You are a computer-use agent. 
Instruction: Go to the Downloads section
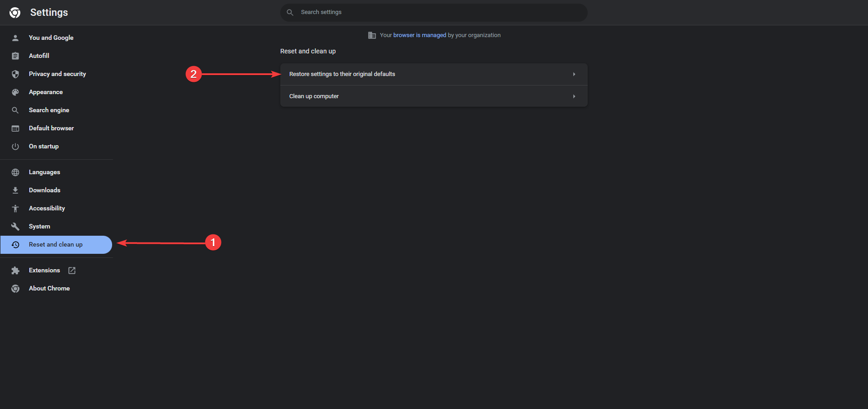44,190
